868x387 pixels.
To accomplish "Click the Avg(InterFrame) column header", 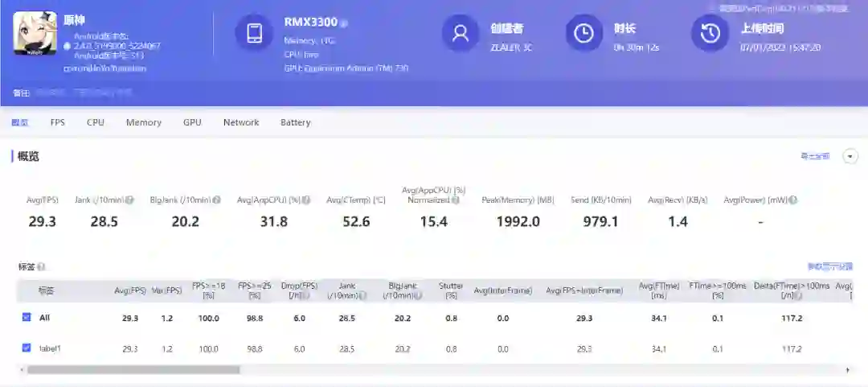I will coord(502,290).
